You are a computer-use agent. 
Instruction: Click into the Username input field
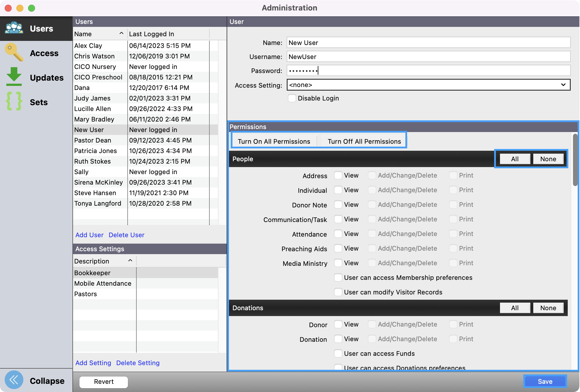click(x=428, y=57)
